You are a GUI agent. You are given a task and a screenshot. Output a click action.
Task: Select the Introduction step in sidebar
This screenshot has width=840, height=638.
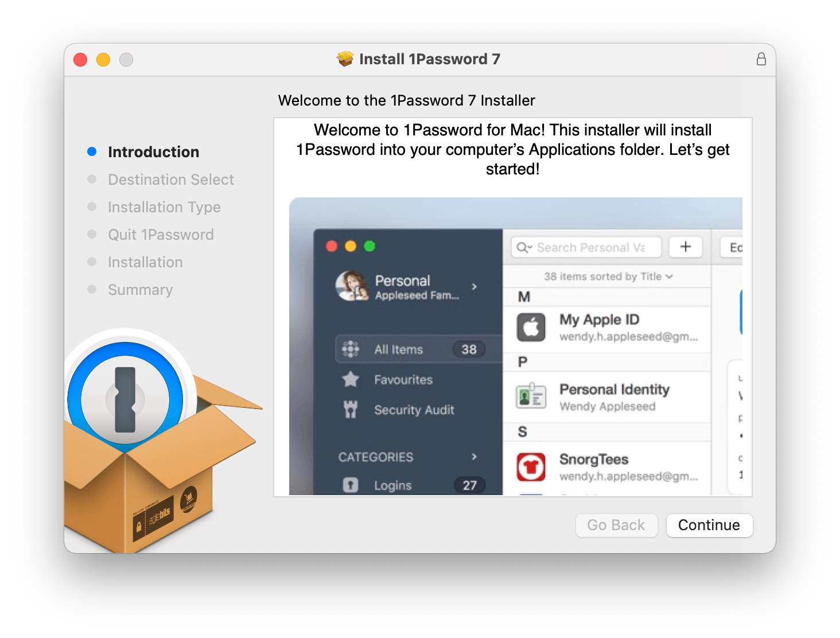coord(153,152)
